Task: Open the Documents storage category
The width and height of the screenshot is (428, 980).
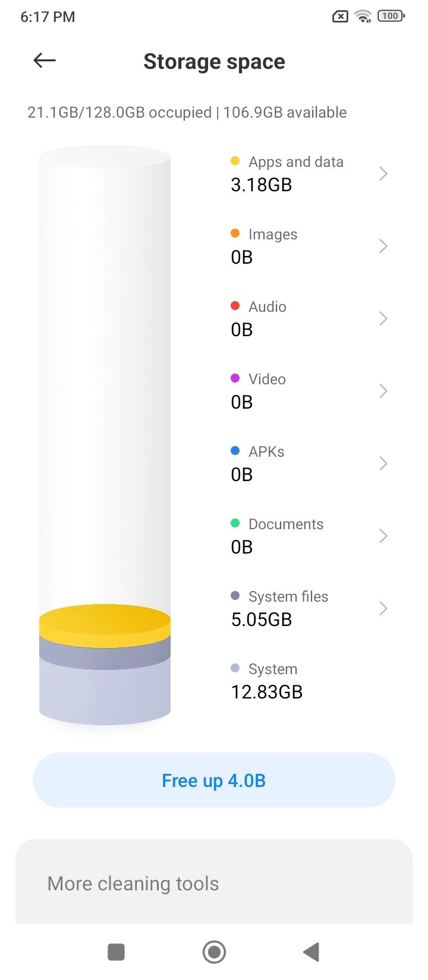Action: pos(309,536)
